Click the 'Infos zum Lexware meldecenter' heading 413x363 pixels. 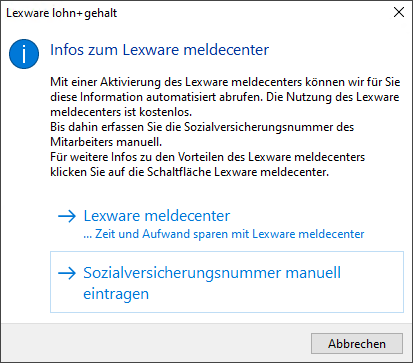[159, 50]
